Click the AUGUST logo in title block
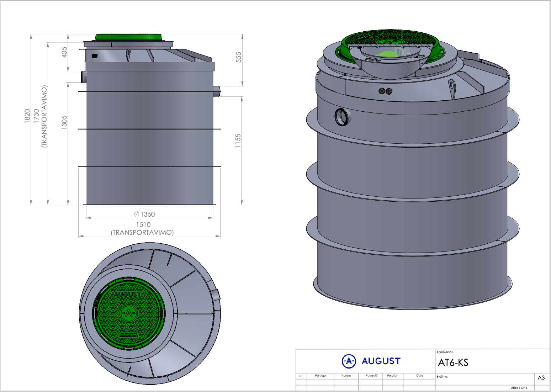Screen dimensions: 551x392 tap(371, 361)
